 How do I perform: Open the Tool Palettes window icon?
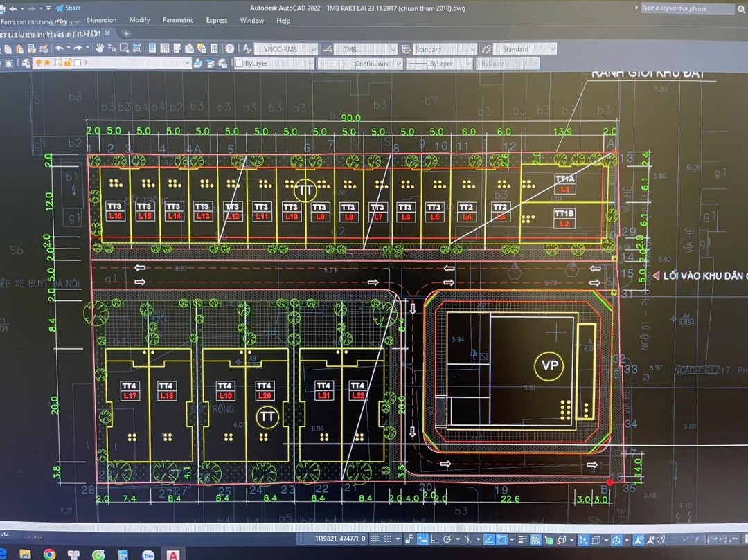point(177,48)
